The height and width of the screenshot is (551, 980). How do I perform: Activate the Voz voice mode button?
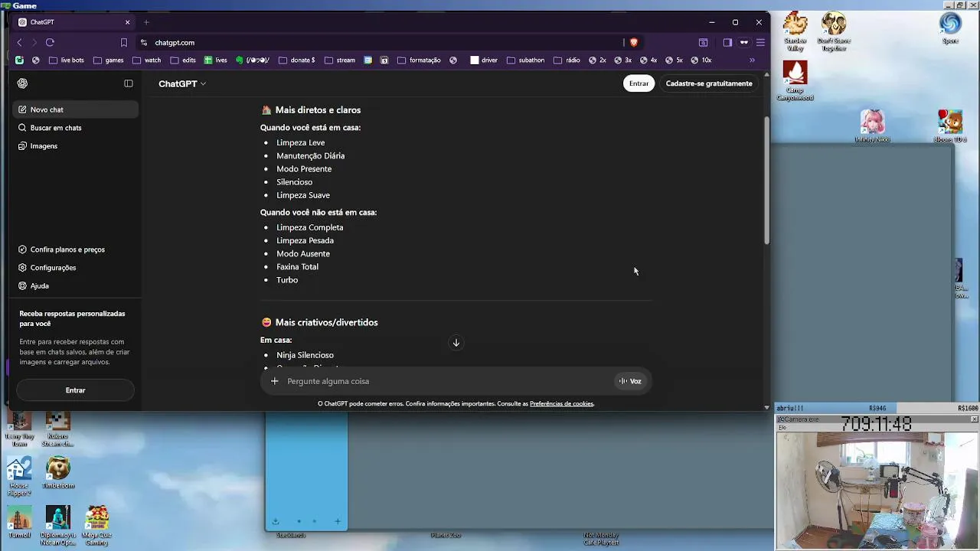tap(630, 381)
